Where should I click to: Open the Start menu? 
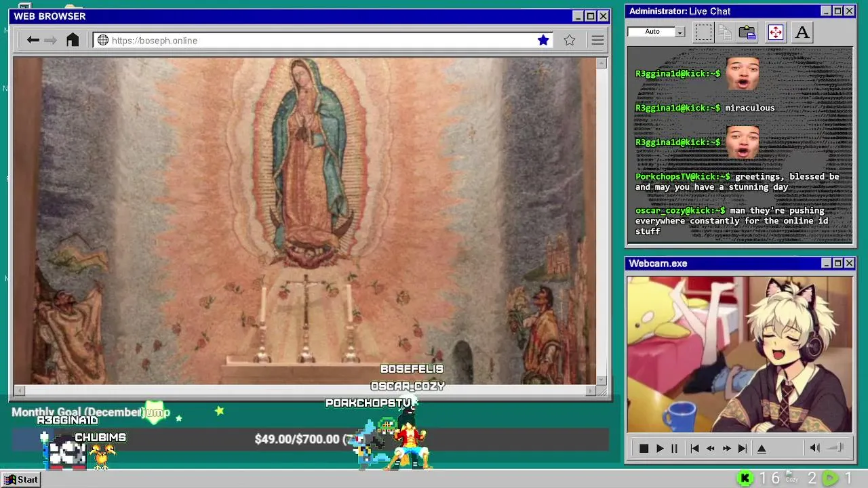click(22, 479)
